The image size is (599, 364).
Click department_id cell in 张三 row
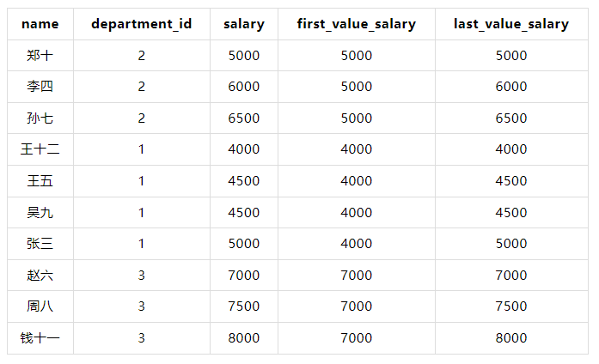(x=141, y=244)
